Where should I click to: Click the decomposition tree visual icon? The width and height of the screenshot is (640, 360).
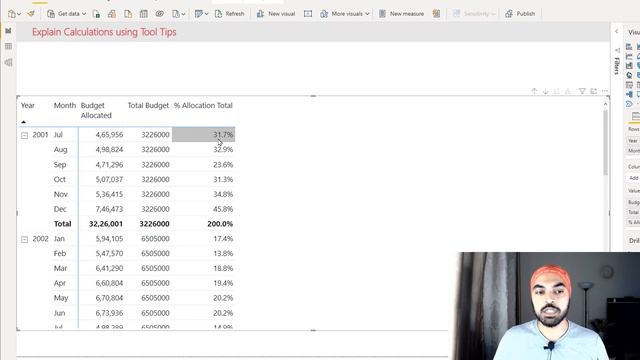629,95
